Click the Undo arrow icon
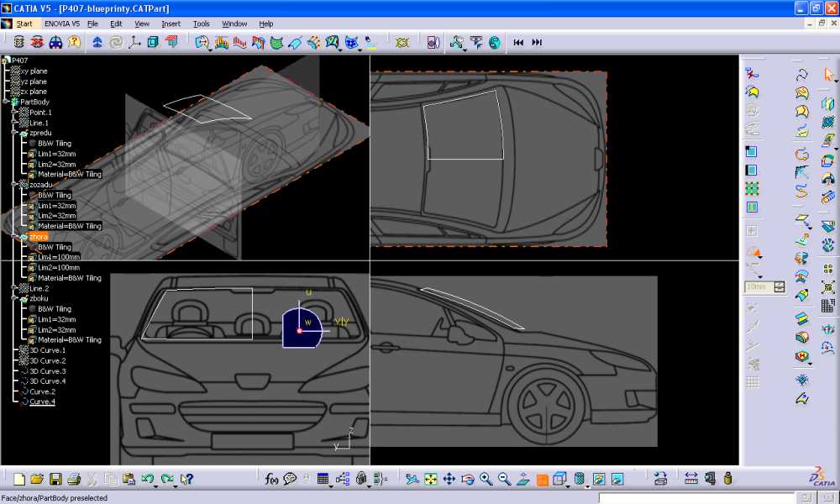Screen dimensions: 840x504 tap(147, 478)
